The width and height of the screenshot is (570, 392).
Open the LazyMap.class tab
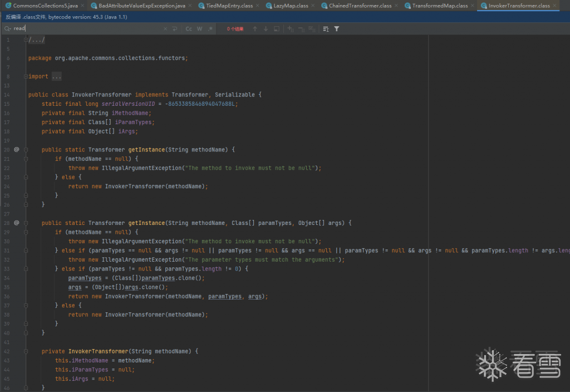(291, 6)
